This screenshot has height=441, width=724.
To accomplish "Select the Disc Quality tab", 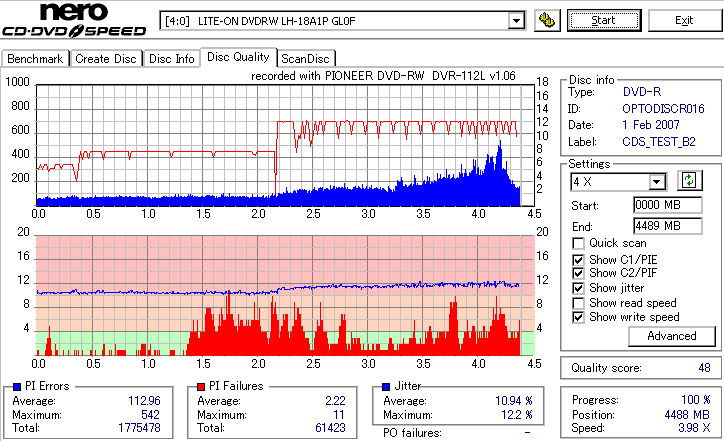I will click(238, 57).
